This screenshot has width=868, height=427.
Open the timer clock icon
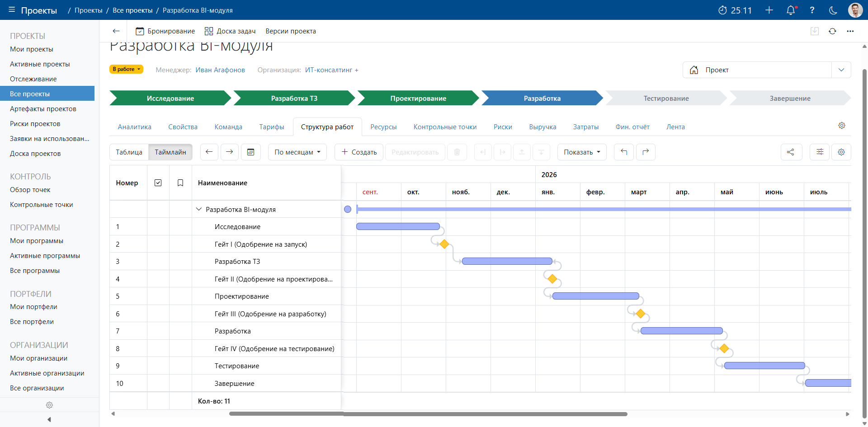tap(722, 10)
